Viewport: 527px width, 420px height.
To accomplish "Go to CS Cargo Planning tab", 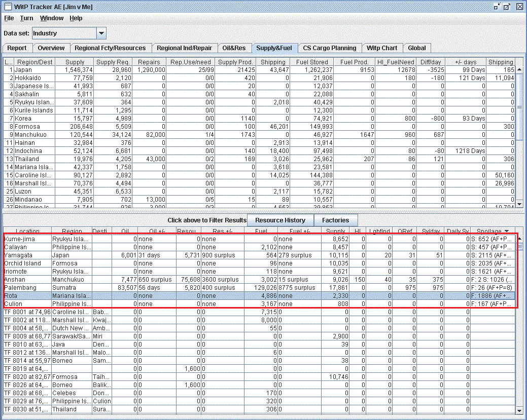I will click(x=330, y=48).
